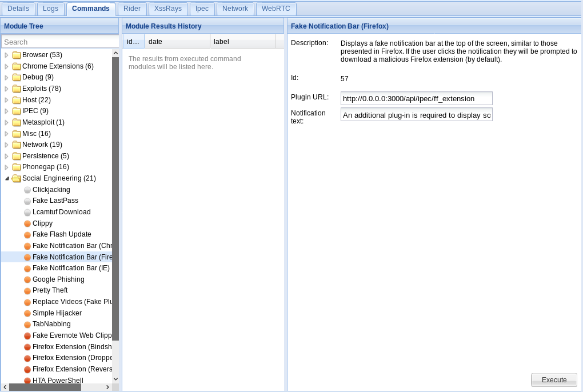Click grey status dot beside Lcamtuf Download
The height and width of the screenshot is (392, 583).
(x=27, y=212)
